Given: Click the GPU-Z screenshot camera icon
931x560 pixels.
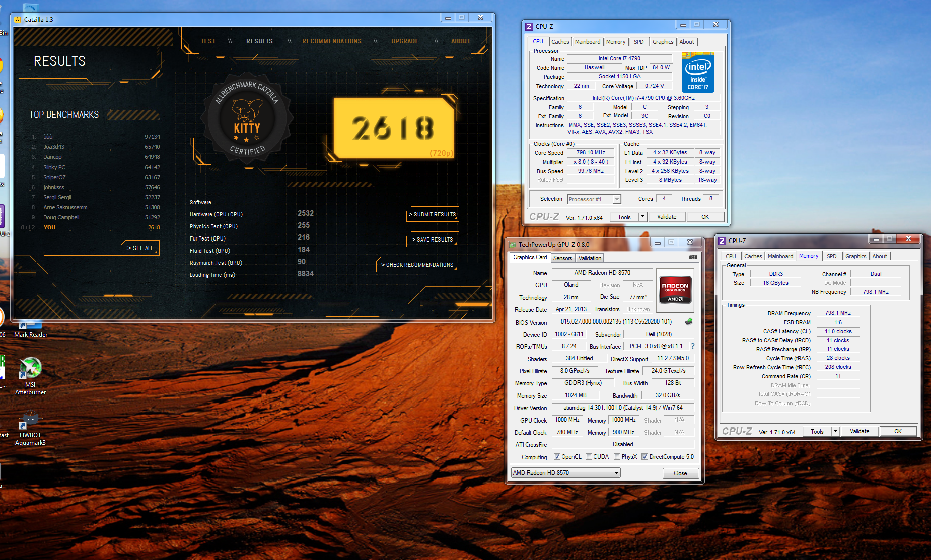Looking at the screenshot, I should [x=693, y=257].
